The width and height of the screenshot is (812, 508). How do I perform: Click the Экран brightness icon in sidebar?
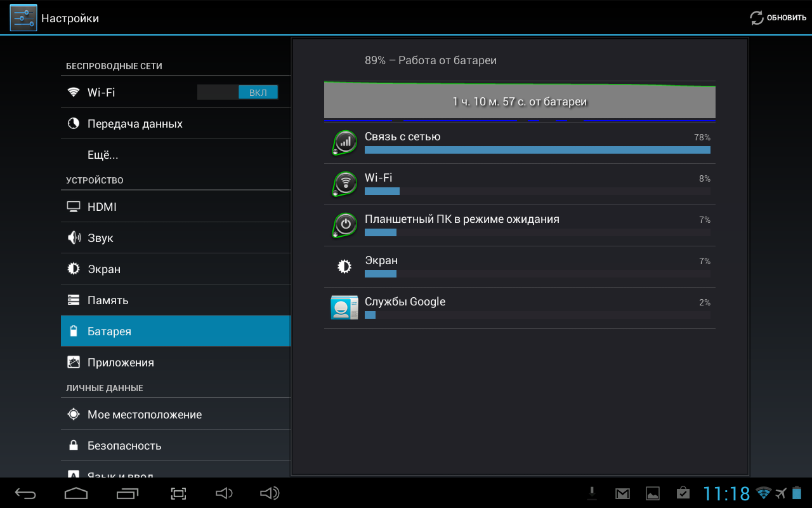click(x=74, y=269)
